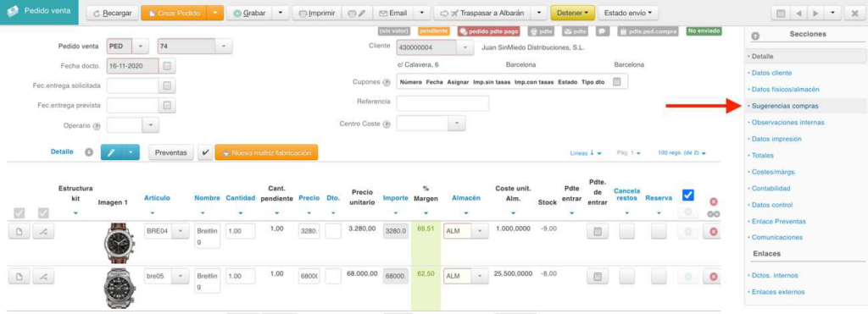Click the Crear Pedido button
The image size is (868, 314).
[174, 13]
